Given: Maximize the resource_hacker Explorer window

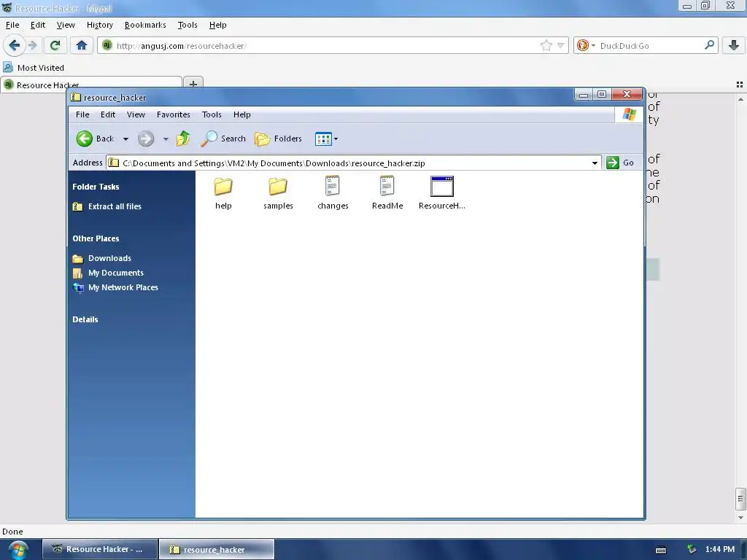Looking at the screenshot, I should pyautogui.click(x=602, y=94).
